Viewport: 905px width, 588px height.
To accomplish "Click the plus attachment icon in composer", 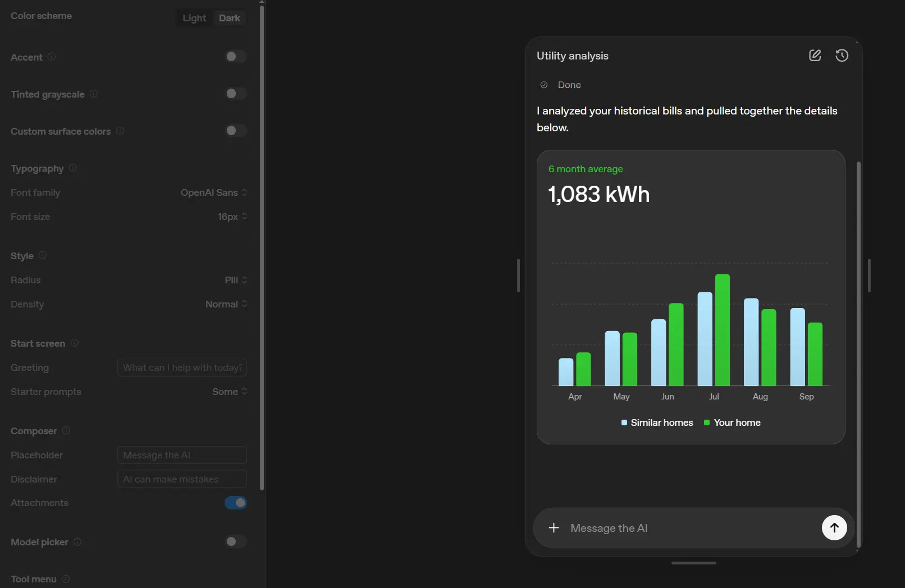I will click(554, 528).
